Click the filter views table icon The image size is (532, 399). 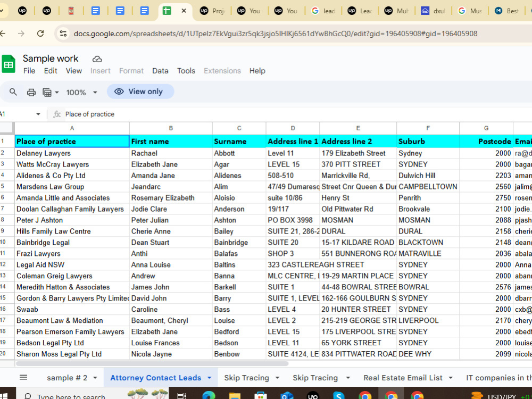[x=47, y=92]
